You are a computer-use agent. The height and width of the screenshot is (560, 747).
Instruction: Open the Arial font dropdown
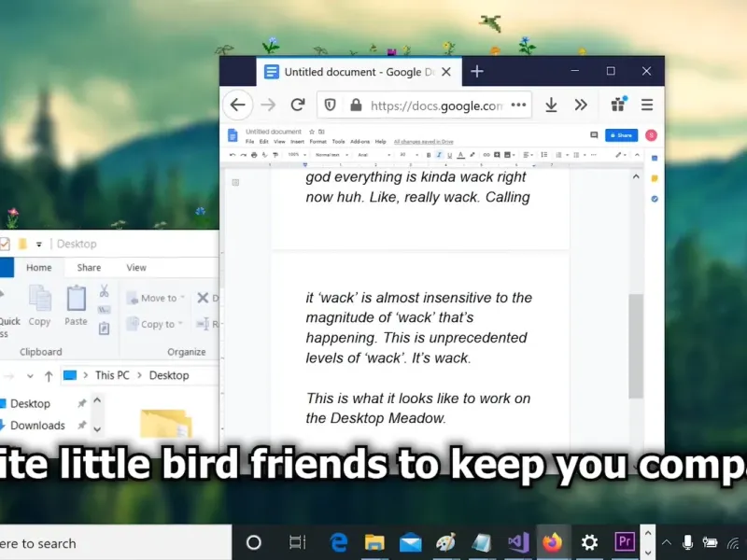point(374,155)
